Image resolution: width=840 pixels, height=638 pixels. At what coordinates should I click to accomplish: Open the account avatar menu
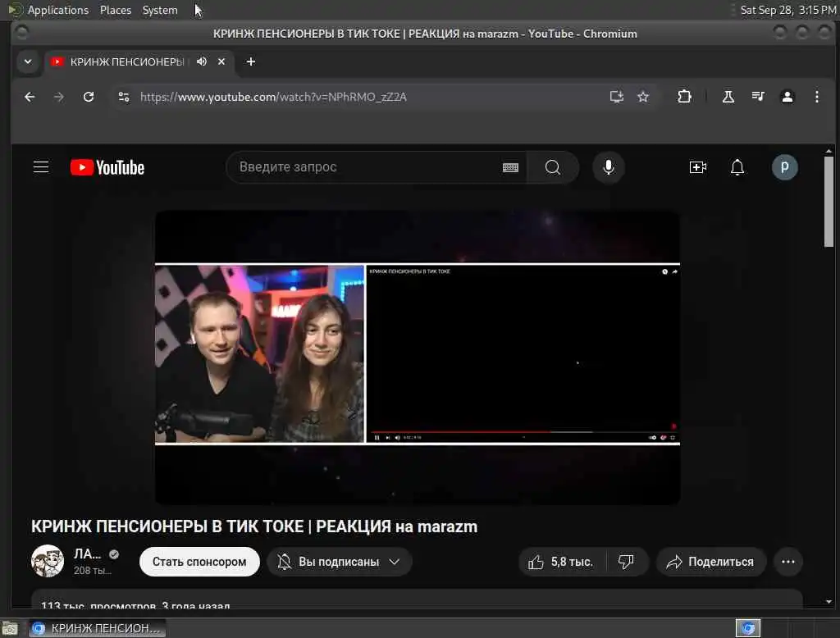(x=784, y=167)
